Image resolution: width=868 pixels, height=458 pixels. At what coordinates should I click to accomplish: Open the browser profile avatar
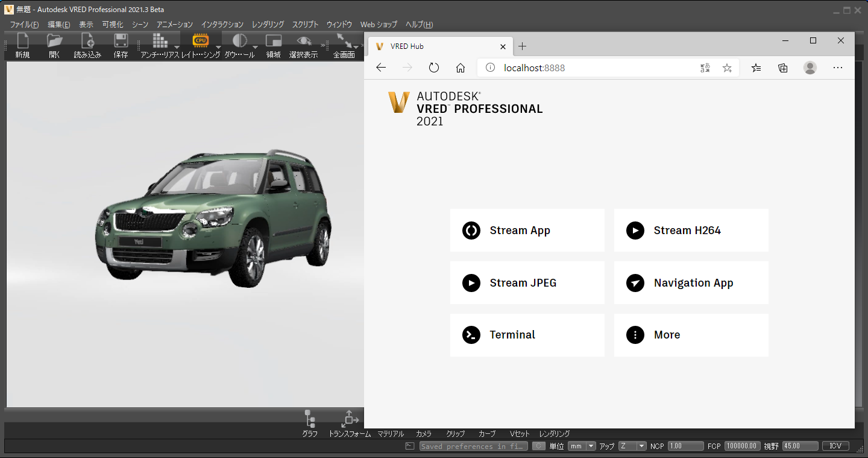tap(810, 68)
